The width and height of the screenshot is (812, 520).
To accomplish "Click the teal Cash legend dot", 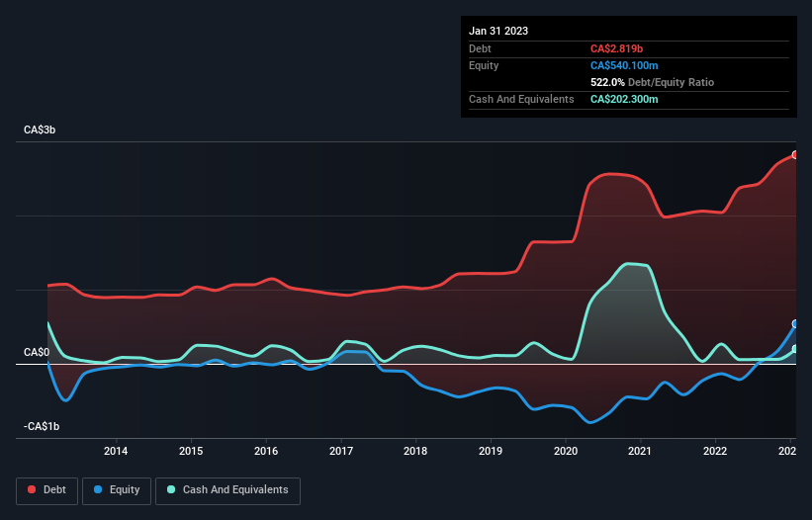I will [171, 489].
